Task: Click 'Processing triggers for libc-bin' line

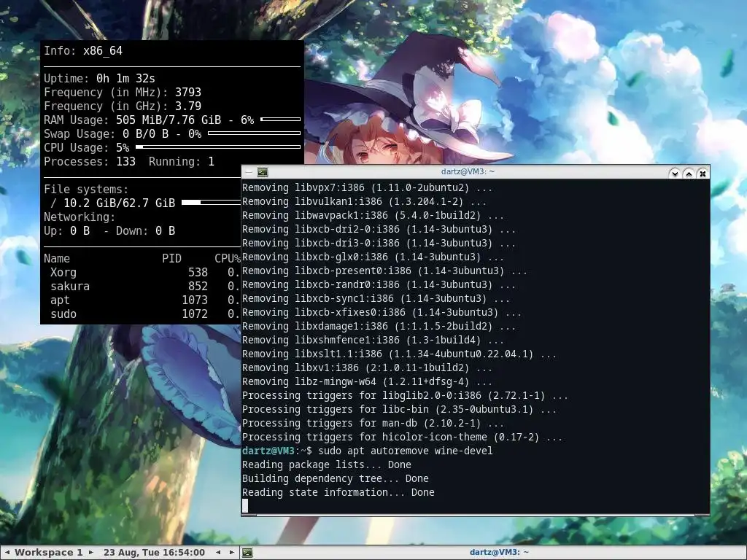Action: 399,409
